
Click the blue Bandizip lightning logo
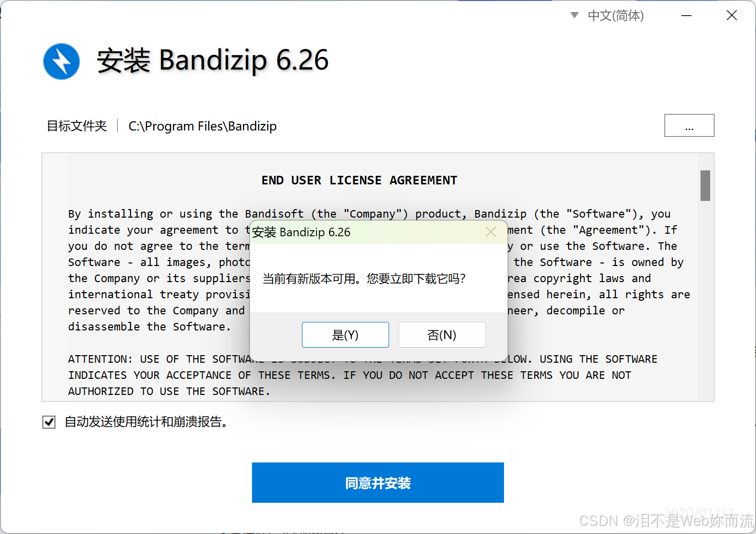tap(61, 61)
